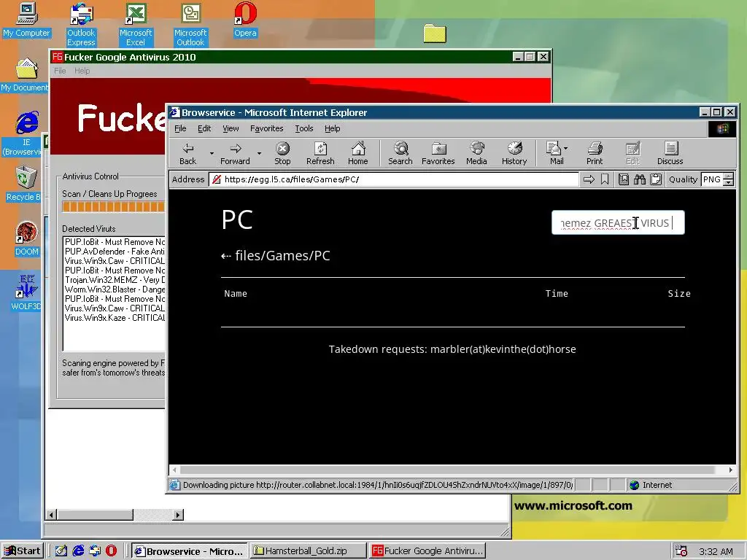
Task: Open the Tools menu
Action: (304, 128)
